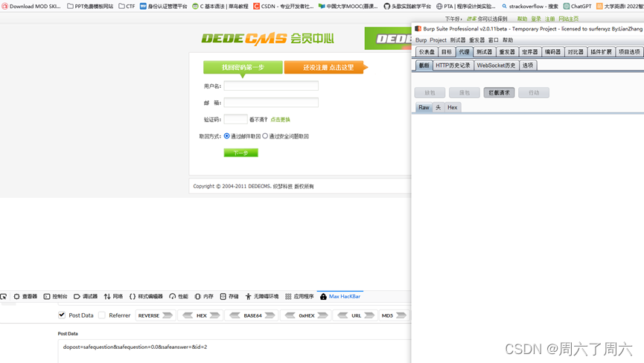This screenshot has width=644, height=363.
Task: Open the element picker in devtools
Action: 4,296
